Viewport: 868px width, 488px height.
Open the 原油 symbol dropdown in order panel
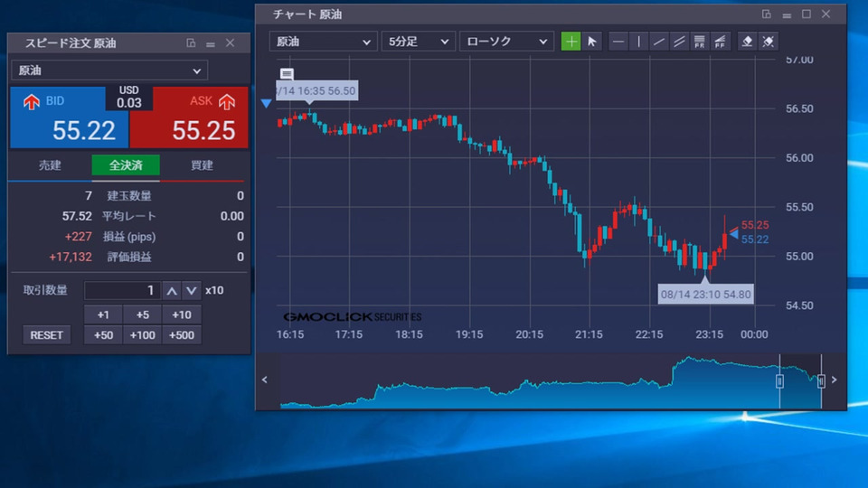(x=109, y=70)
